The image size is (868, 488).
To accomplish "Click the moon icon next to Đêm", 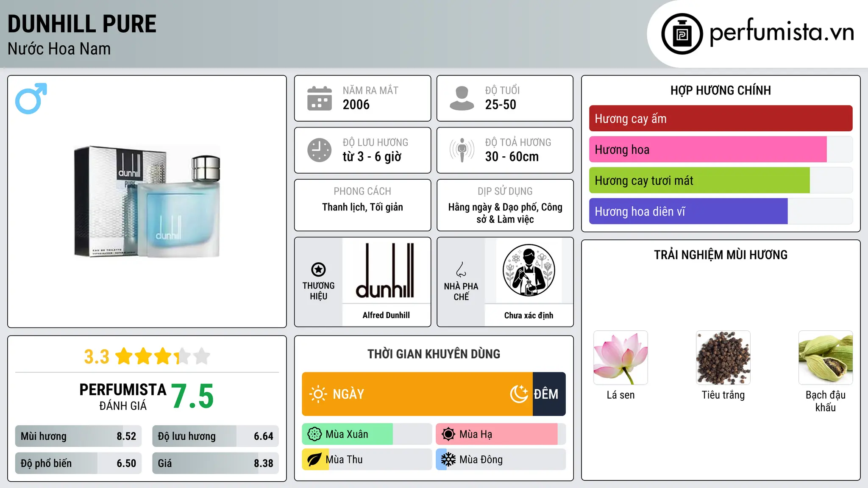I will (x=519, y=394).
